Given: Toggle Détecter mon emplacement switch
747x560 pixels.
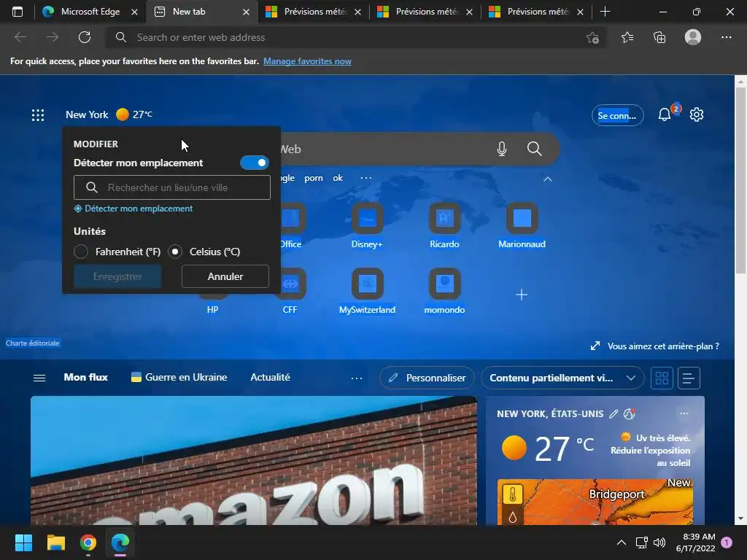Looking at the screenshot, I should [x=255, y=163].
